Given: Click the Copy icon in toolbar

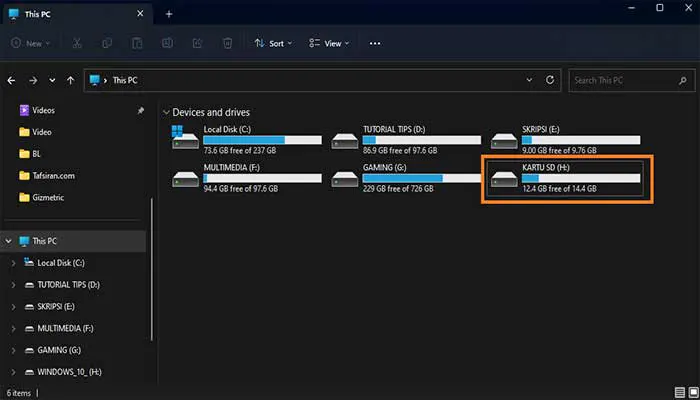Looking at the screenshot, I should pos(107,43).
